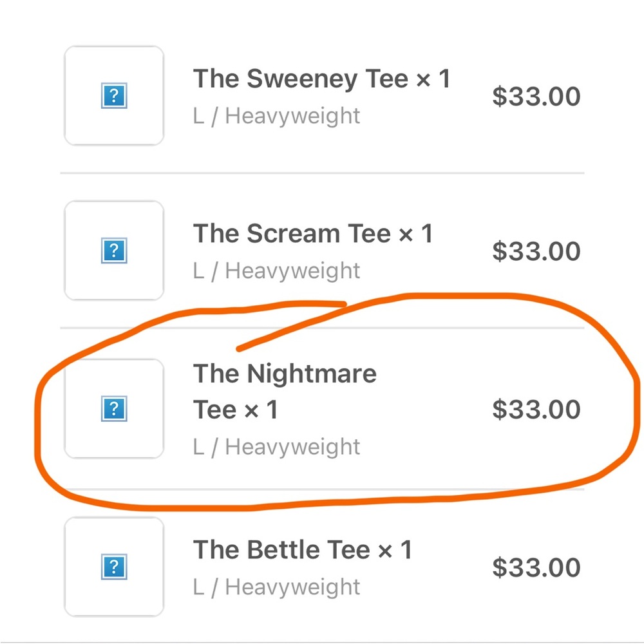
Task: Click L / Heavyweight variant under Sweeney Tee
Action: (276, 116)
